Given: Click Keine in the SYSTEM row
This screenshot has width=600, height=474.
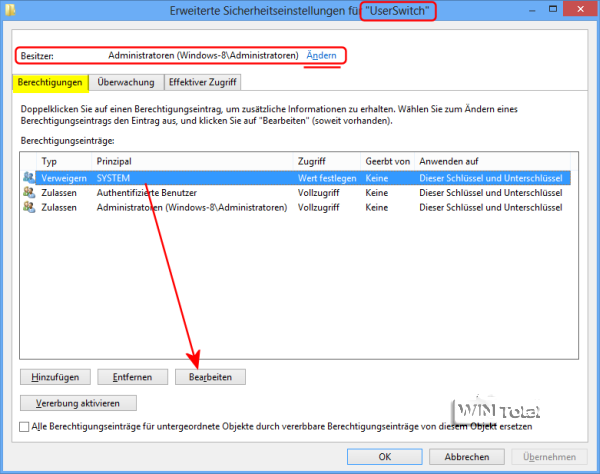Looking at the screenshot, I should click(377, 178).
